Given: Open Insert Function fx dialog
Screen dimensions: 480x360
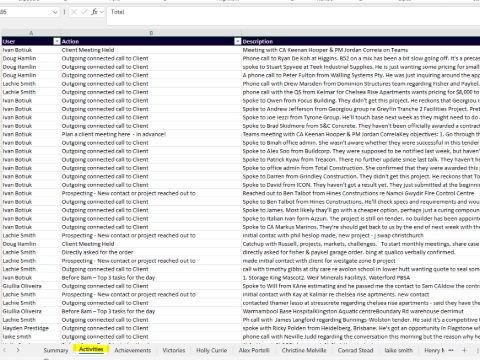Looking at the screenshot, I should tap(94, 12).
